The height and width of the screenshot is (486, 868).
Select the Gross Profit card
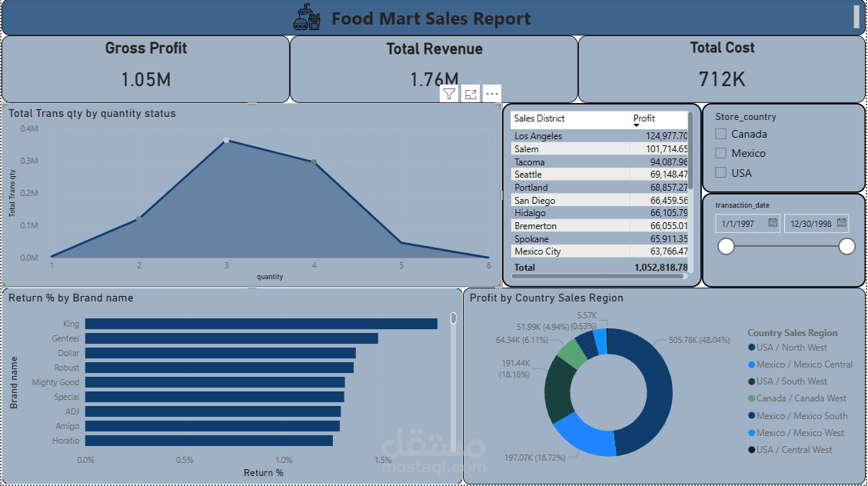pyautogui.click(x=145, y=69)
